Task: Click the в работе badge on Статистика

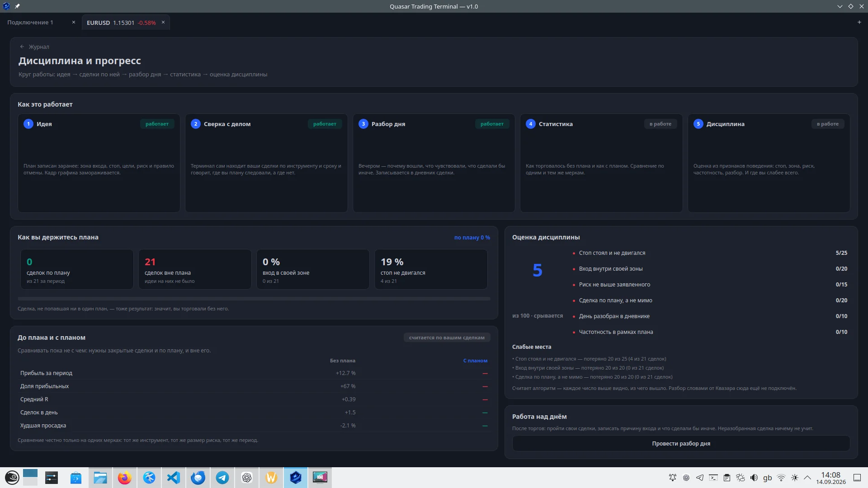Action: pos(660,124)
